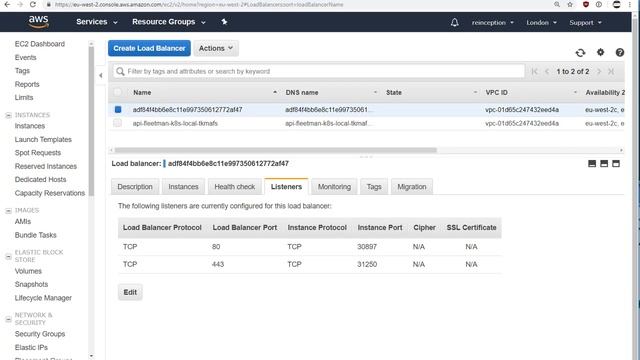
Task: Open AMIs in sidebar
Action: point(22,221)
